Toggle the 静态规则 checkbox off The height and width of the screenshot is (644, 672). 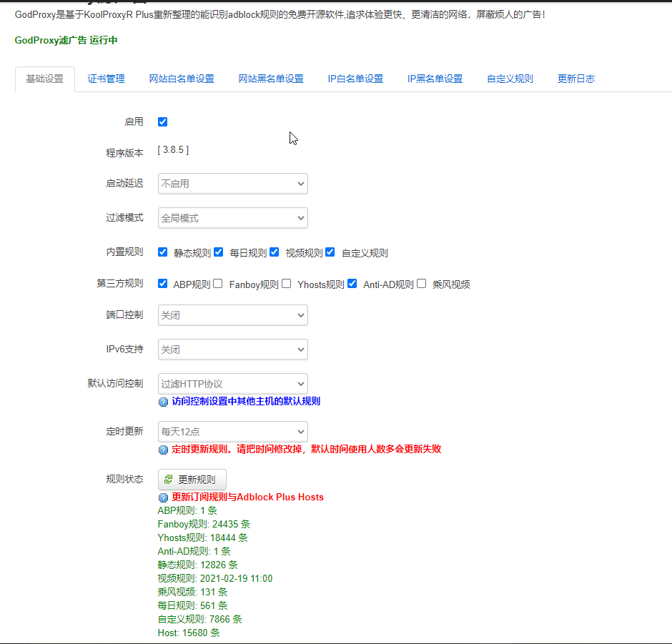pos(162,252)
